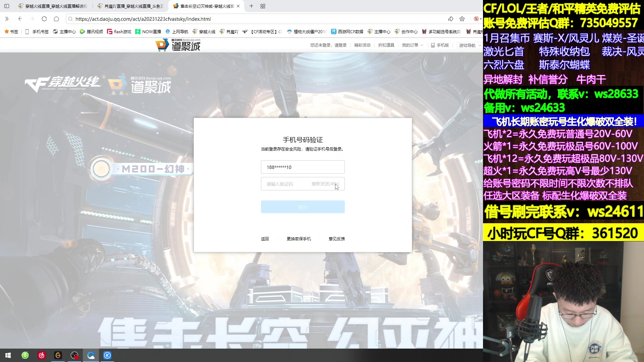Open the 上网导航 bookmark
Image resolution: width=644 pixels, height=362 pixels.
(x=176, y=32)
